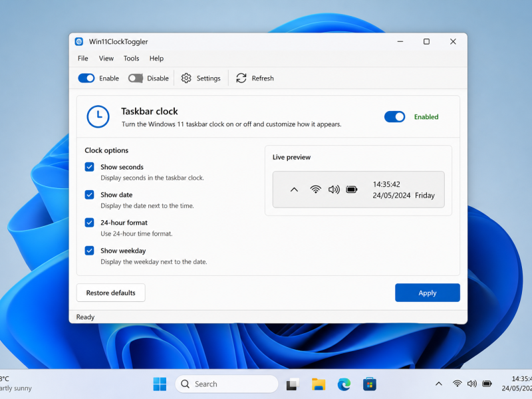Open File Explorer from the taskbar
Image resolution: width=532 pixels, height=399 pixels.
[x=319, y=384]
